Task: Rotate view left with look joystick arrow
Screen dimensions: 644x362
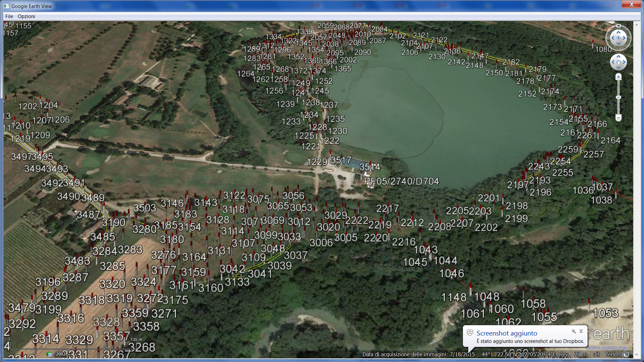Action: coord(613,38)
